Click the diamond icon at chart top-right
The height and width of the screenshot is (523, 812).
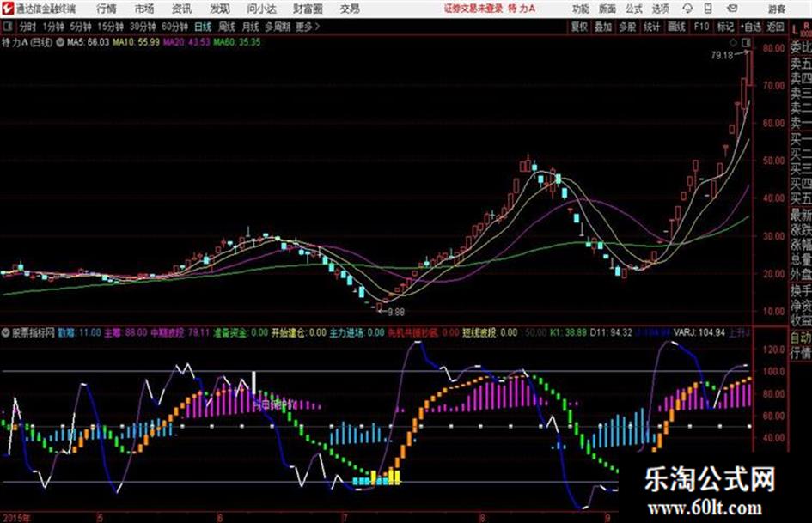[x=734, y=42]
